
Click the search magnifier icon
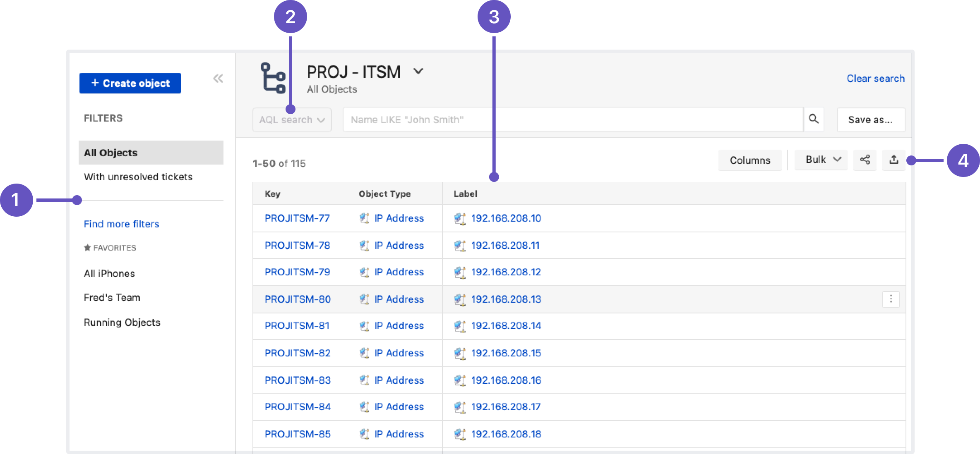(813, 119)
